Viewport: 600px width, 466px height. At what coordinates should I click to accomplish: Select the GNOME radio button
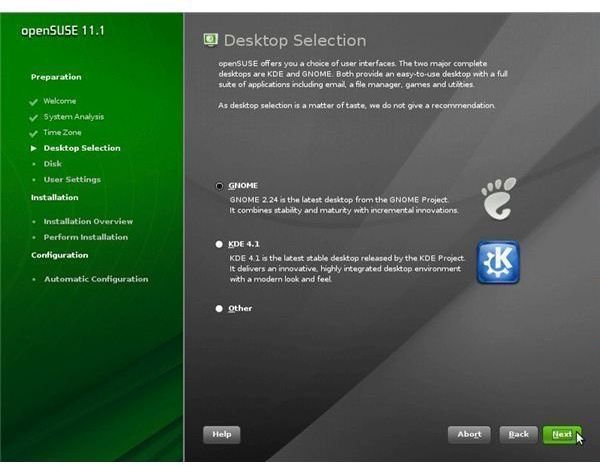(x=219, y=186)
